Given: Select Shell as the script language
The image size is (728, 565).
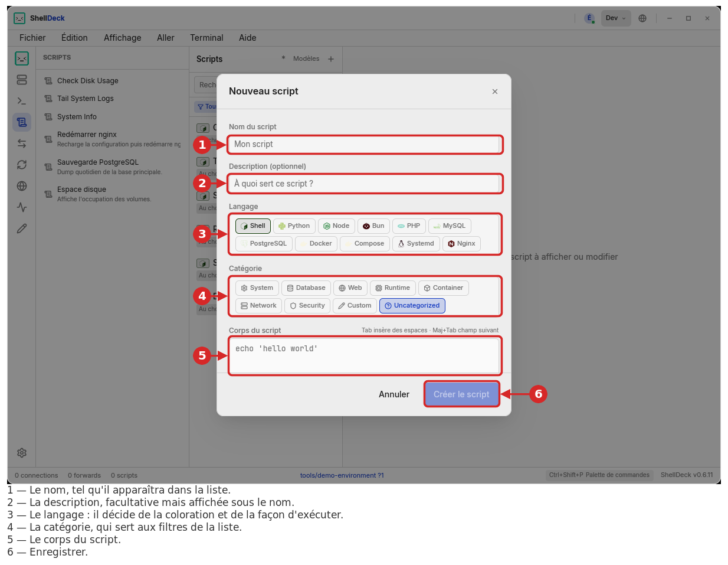Looking at the screenshot, I should click(253, 226).
